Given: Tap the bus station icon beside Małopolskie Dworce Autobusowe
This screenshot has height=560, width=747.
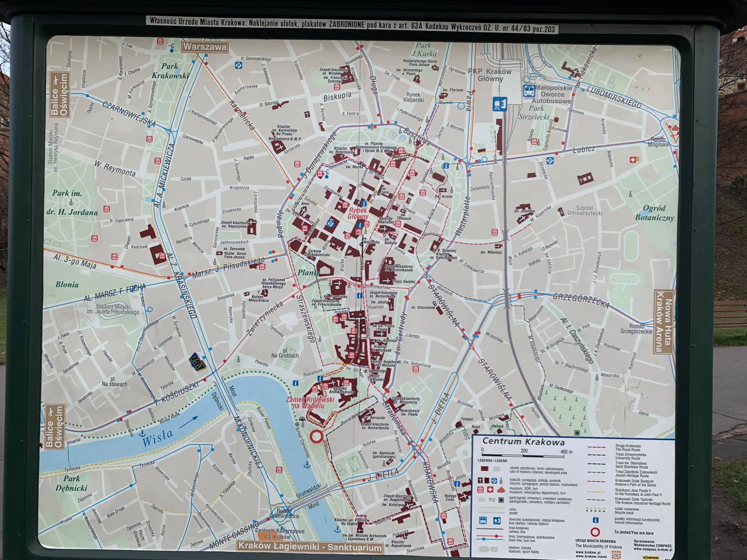Looking at the screenshot, I should (529, 90).
